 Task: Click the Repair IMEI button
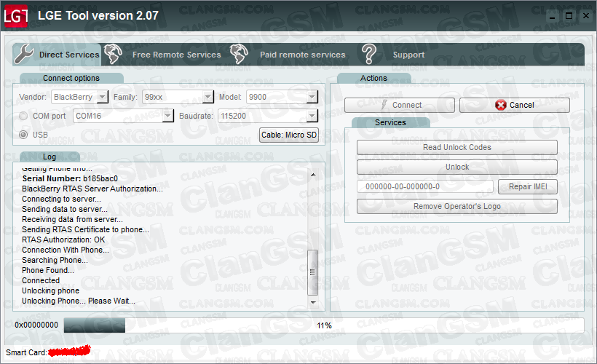click(528, 186)
